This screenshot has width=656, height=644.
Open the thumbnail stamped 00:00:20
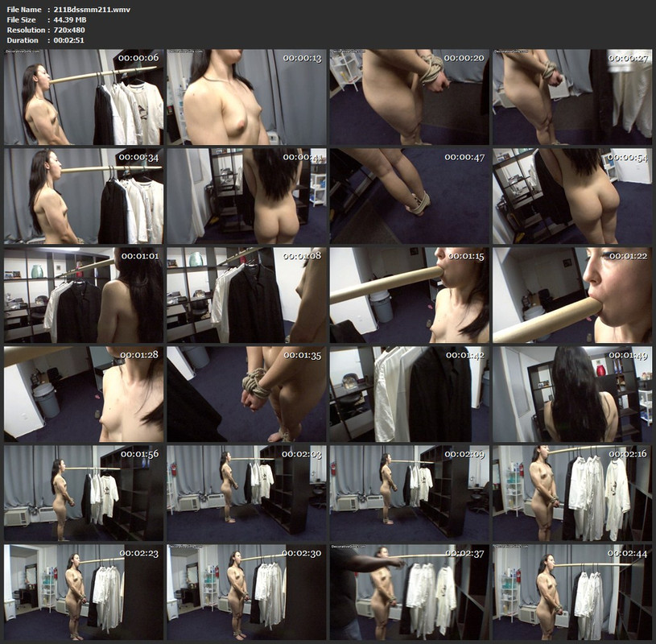coord(409,97)
